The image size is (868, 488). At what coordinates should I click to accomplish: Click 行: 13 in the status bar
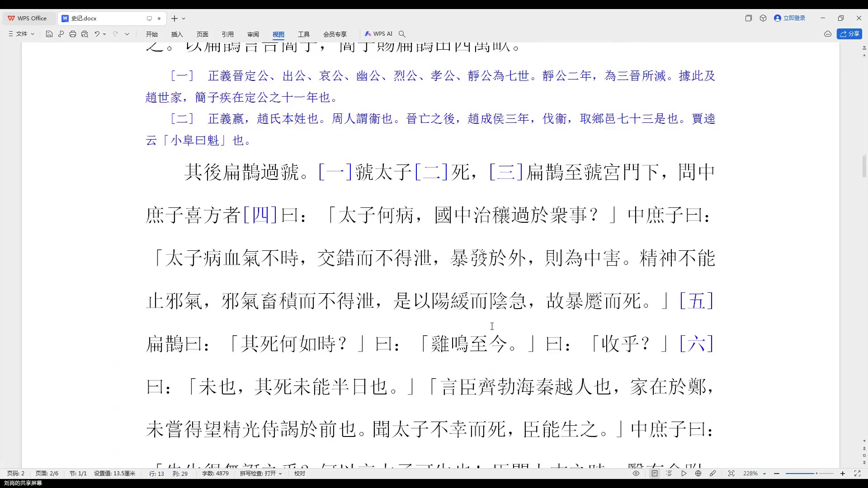[x=156, y=474]
